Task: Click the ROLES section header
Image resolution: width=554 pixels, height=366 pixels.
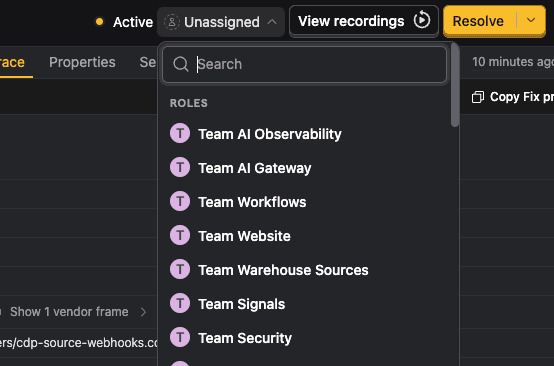Action: pyautogui.click(x=189, y=103)
